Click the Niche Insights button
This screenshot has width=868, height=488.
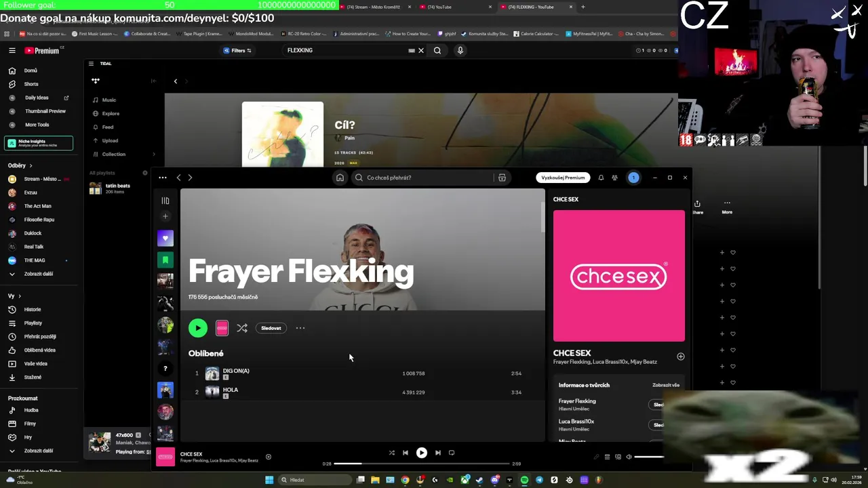[39, 143]
